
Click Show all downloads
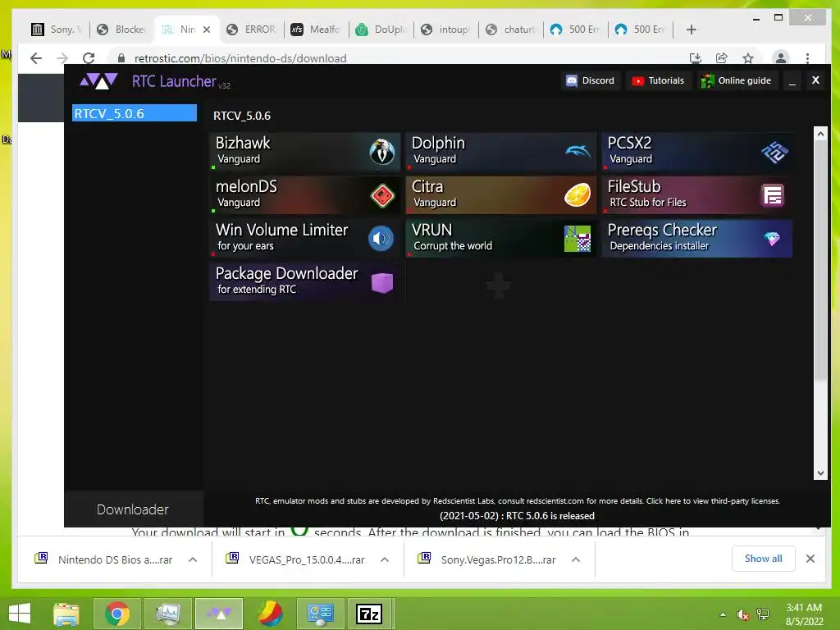(764, 559)
